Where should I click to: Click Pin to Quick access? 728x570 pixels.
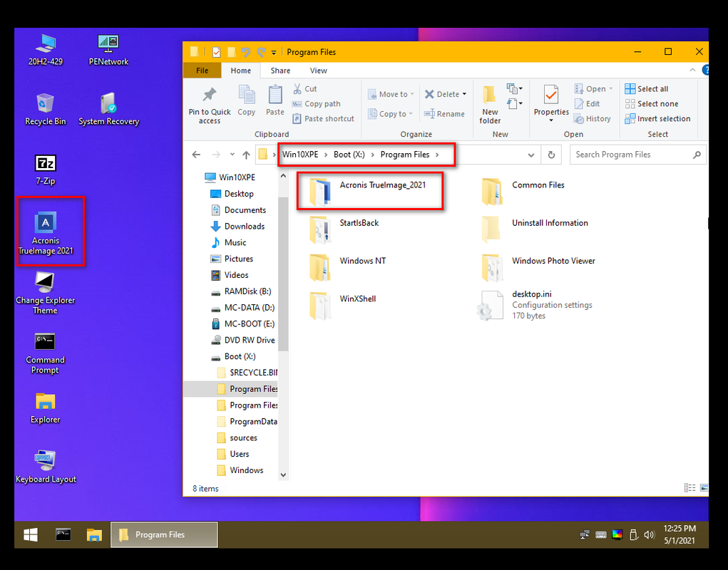pos(210,105)
